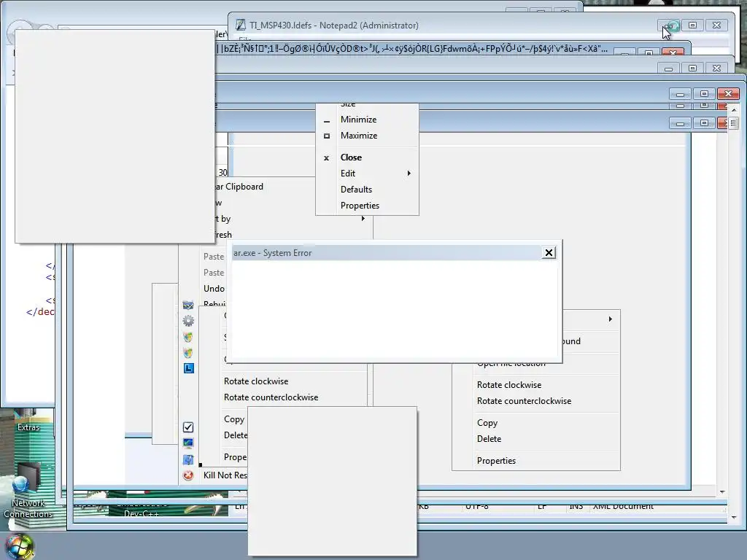Click the System Error dialog title bar

[x=386, y=253]
